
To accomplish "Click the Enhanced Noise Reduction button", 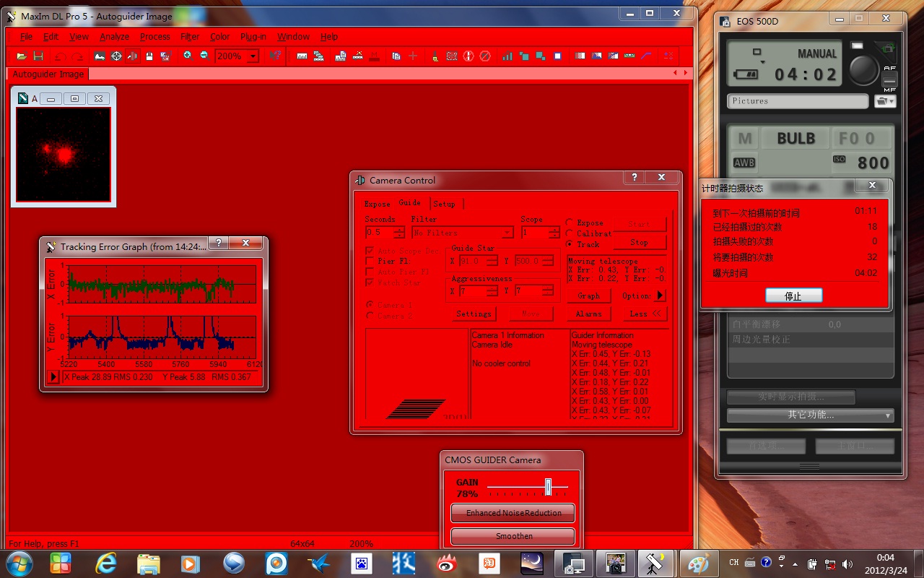I will click(513, 513).
